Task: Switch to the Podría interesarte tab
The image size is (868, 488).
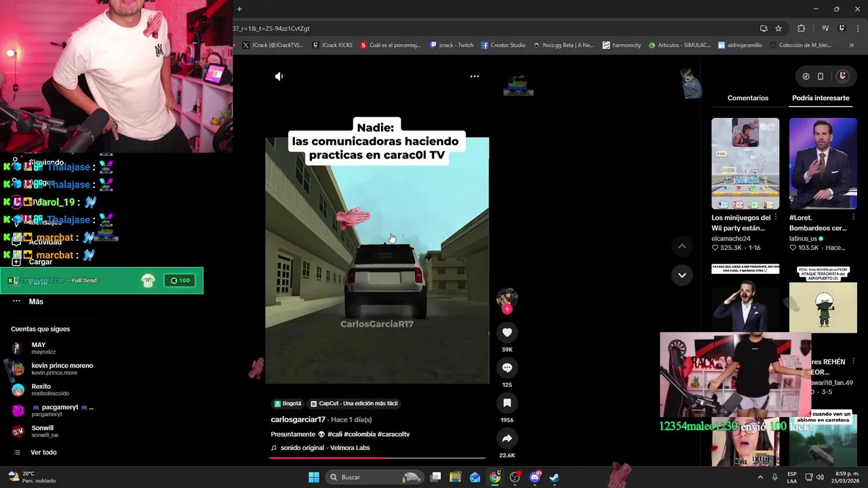Action: [821, 98]
